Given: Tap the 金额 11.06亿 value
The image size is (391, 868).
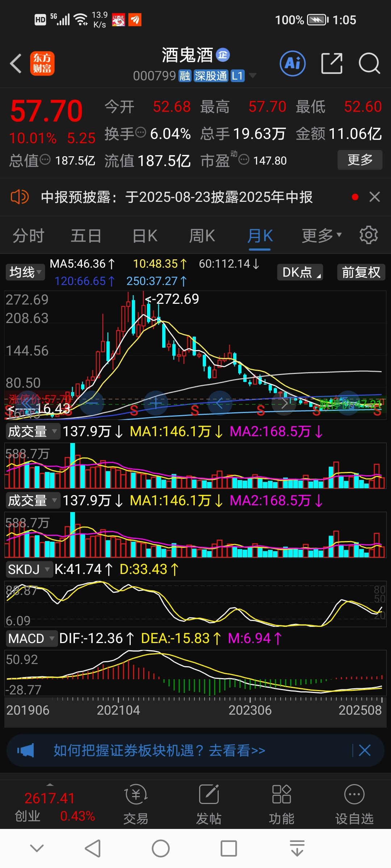Looking at the screenshot, I should pos(339,134).
